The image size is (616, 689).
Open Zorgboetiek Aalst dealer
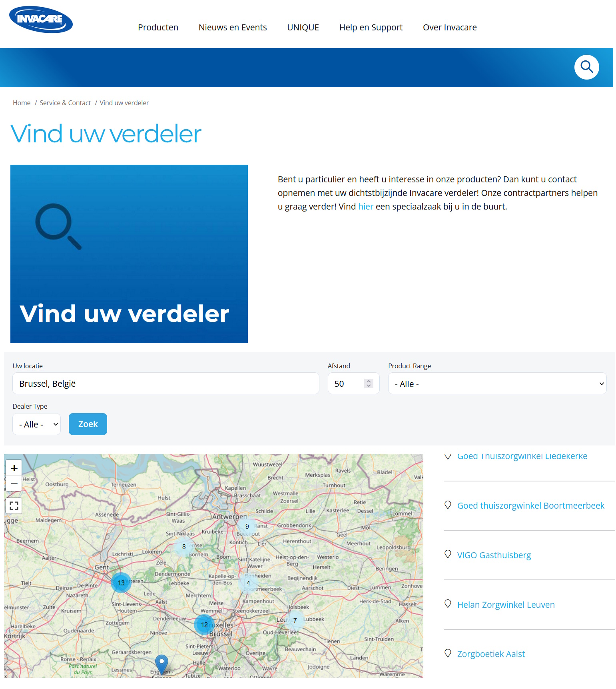tap(491, 654)
